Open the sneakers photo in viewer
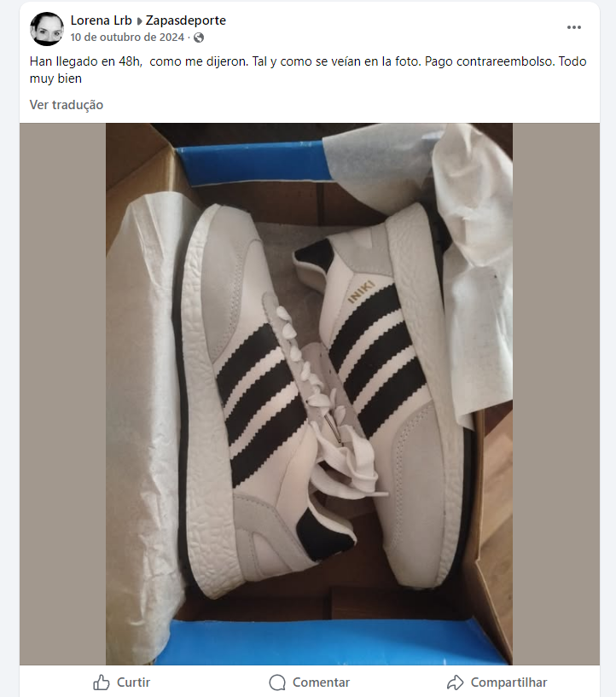This screenshot has width=616, height=697. (x=309, y=394)
